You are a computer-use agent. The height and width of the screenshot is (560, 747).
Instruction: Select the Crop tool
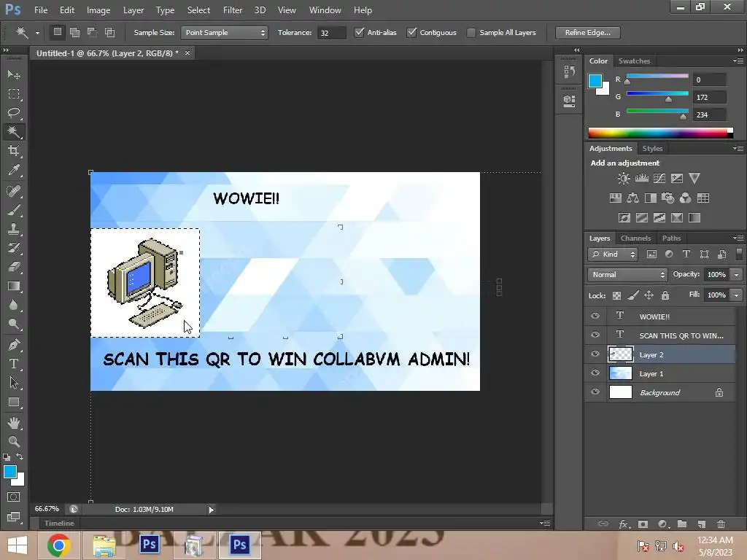pyautogui.click(x=14, y=151)
